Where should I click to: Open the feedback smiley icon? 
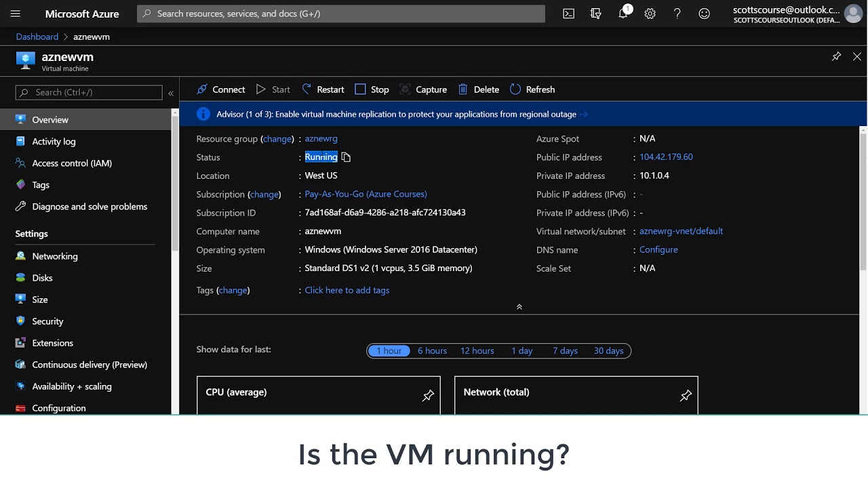[x=705, y=14]
